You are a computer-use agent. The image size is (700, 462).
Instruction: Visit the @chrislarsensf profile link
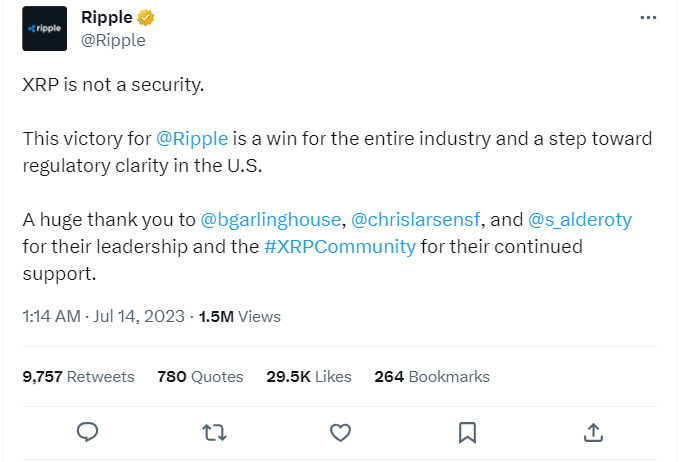click(416, 220)
